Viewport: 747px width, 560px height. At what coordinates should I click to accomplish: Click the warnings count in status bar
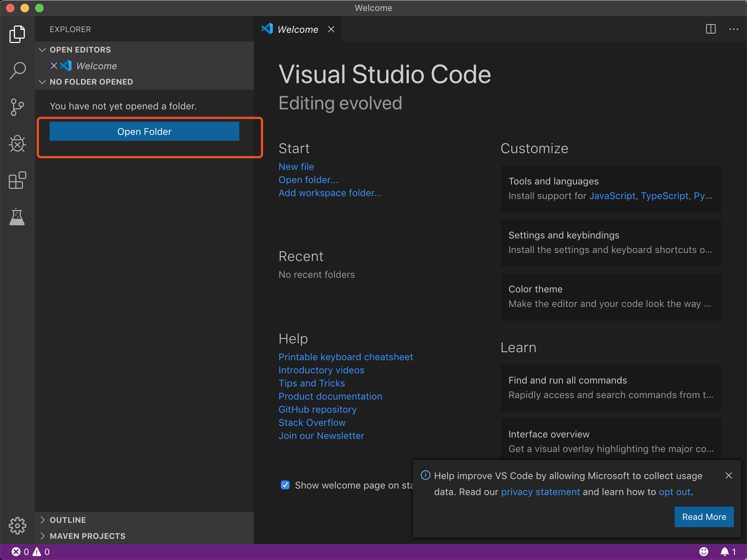(x=41, y=552)
